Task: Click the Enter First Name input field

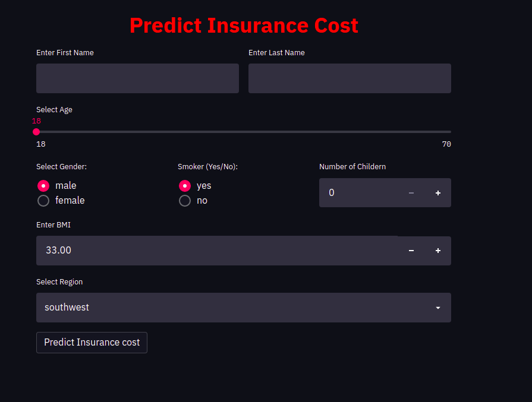Action: pyautogui.click(x=137, y=78)
